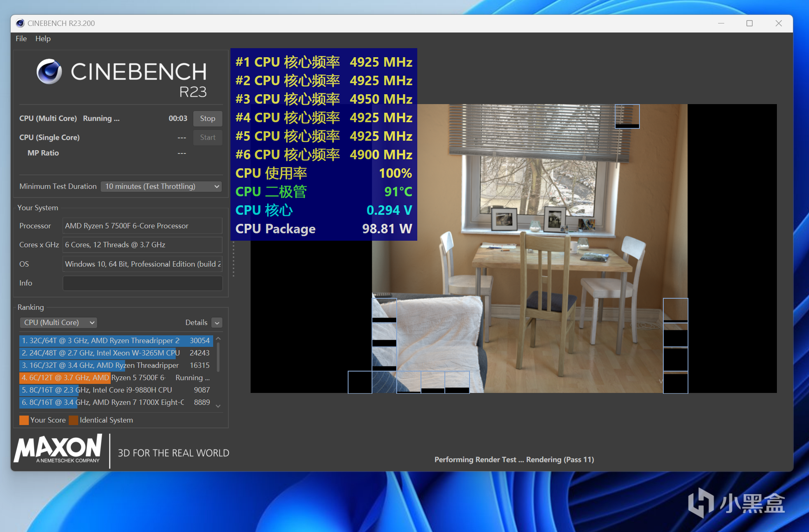Close the Cinebench window
This screenshot has width=809, height=532.
pos(778,23)
